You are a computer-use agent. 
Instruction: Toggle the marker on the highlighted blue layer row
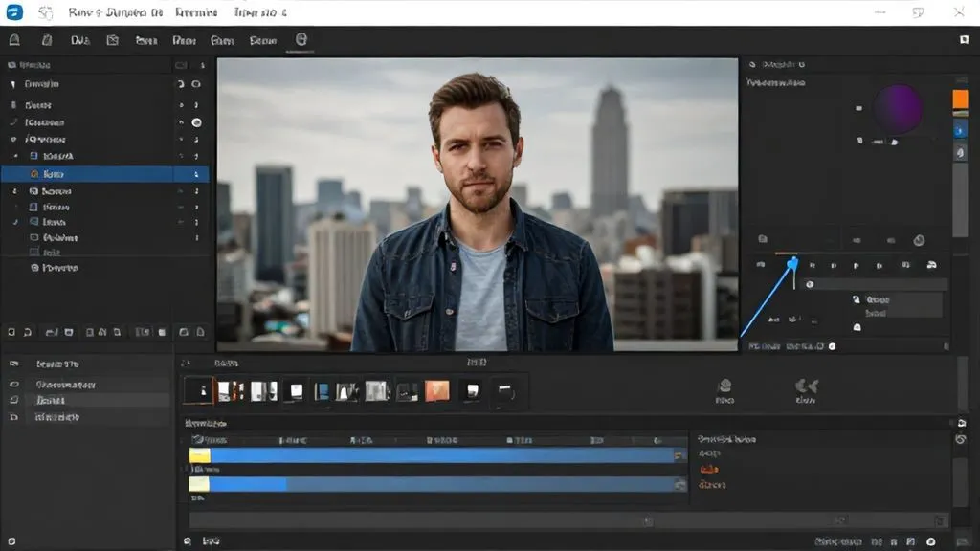click(196, 175)
